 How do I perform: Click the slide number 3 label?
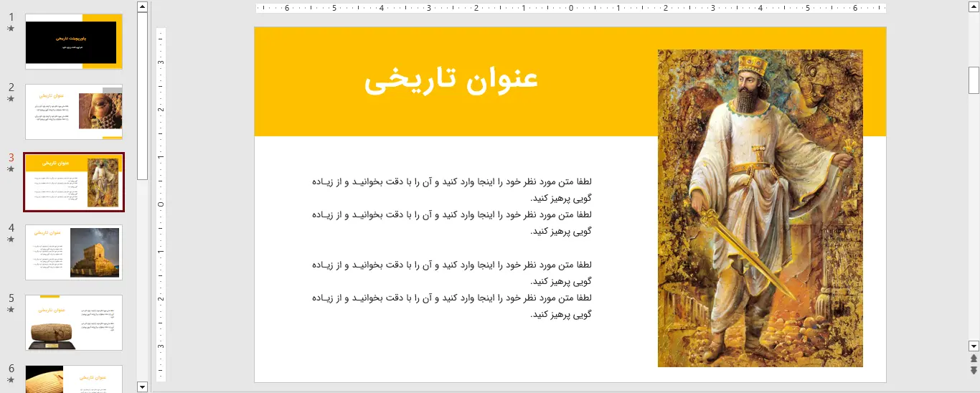click(11, 158)
